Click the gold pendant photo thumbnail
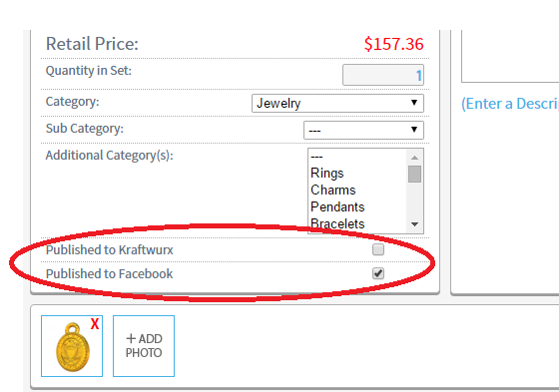The image size is (559, 392). (72, 346)
